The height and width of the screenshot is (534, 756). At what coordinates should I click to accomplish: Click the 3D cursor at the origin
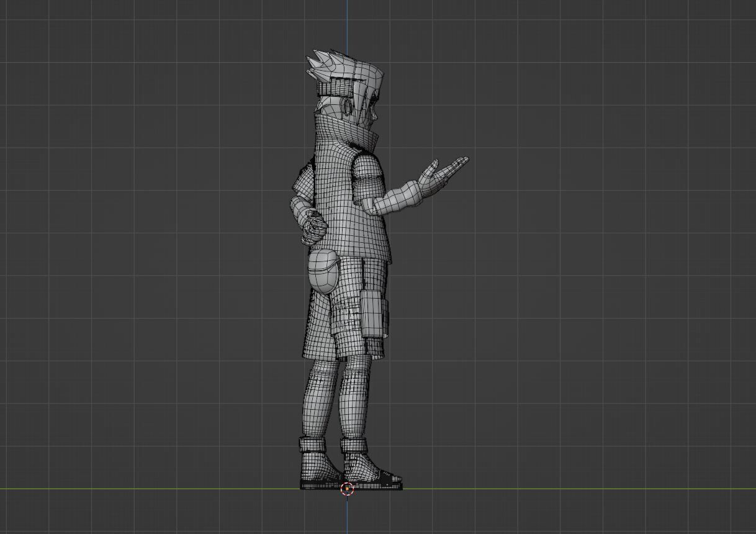(x=347, y=489)
